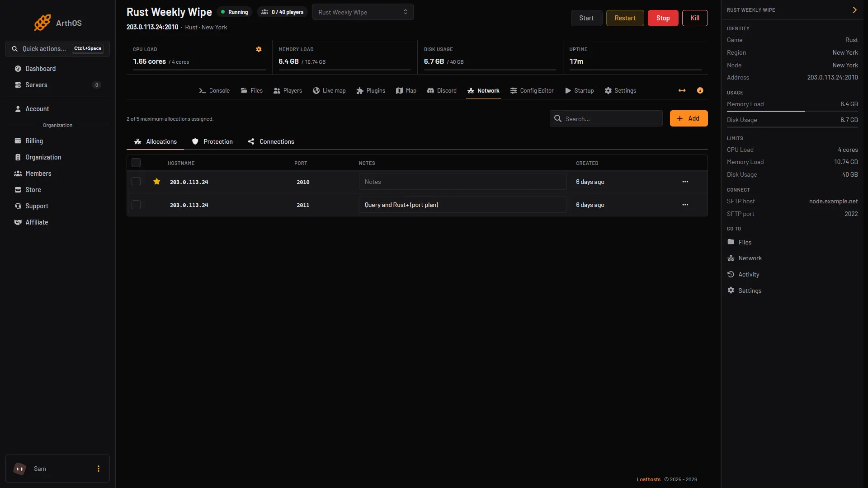Open user menu dots next to Sam
The height and width of the screenshot is (488, 868).
coord(98,469)
